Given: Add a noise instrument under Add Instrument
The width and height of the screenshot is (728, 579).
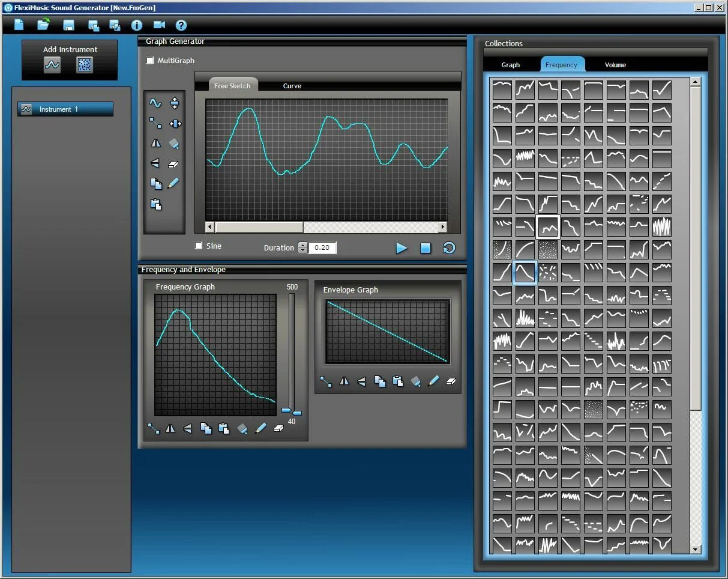Looking at the screenshot, I should (85, 65).
